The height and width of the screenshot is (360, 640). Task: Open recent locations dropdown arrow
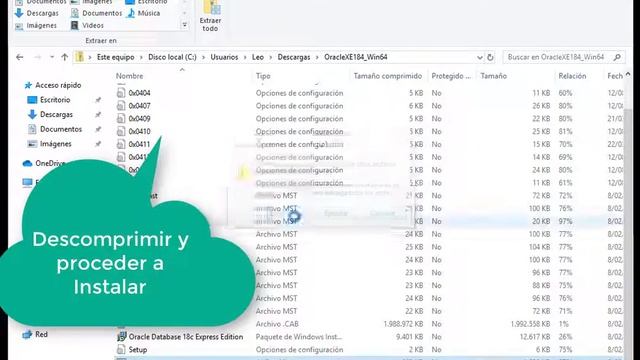[x=52, y=57]
